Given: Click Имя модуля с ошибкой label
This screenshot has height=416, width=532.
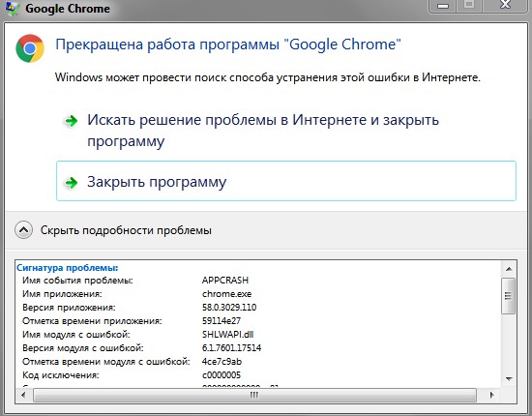Looking at the screenshot, I should click(76, 335).
